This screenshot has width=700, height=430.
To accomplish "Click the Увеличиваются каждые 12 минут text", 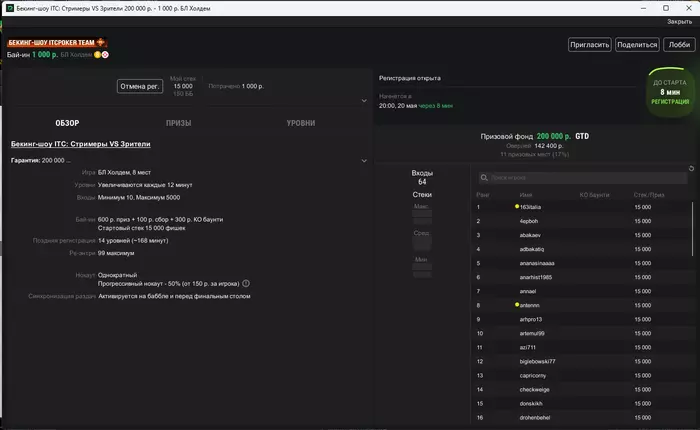I will (x=145, y=185).
